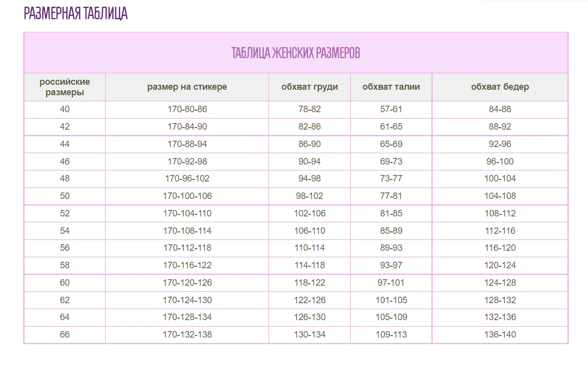
Task: Select Russian size 64 cell
Action: [x=64, y=317]
